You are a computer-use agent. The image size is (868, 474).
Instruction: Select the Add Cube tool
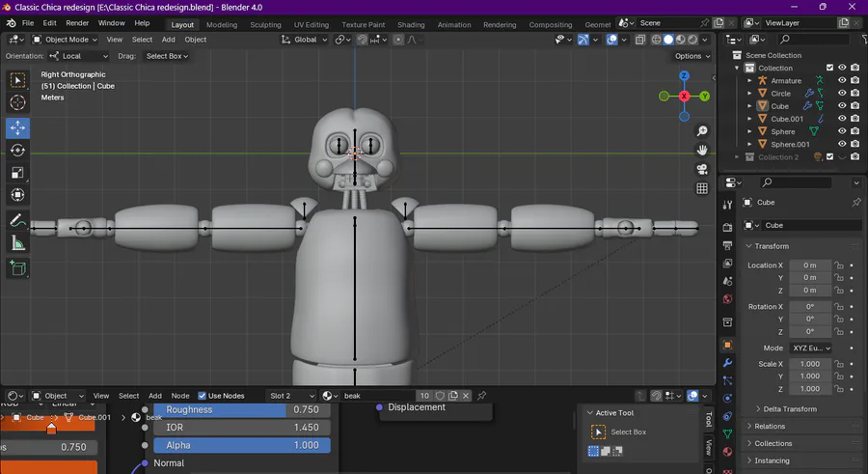(x=17, y=268)
